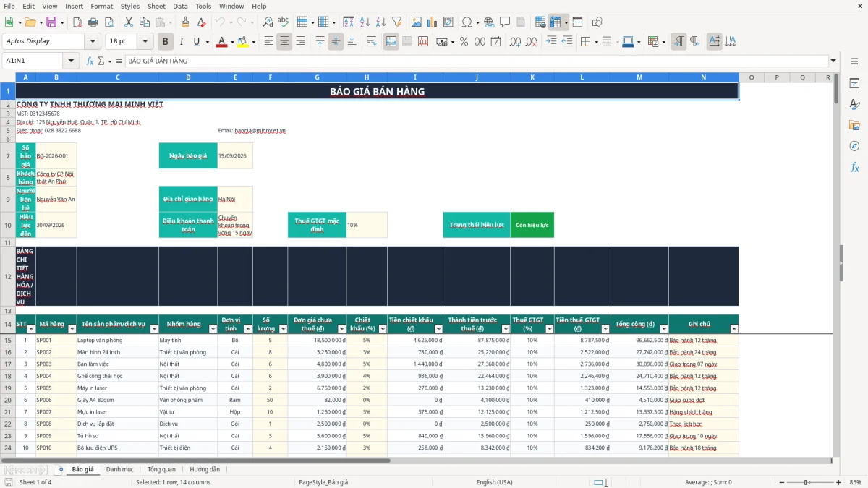Click the 85% zoom level

click(855, 482)
